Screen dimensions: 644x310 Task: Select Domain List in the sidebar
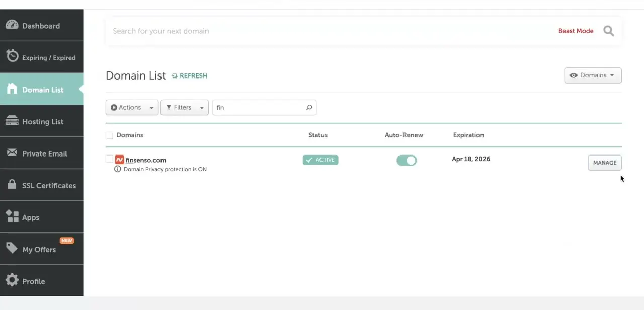tap(42, 89)
